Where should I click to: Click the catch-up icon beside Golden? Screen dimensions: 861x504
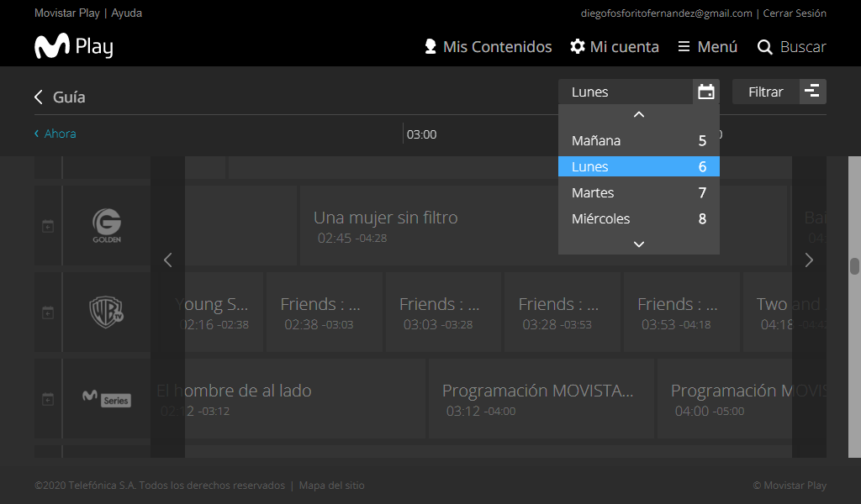[x=48, y=226]
